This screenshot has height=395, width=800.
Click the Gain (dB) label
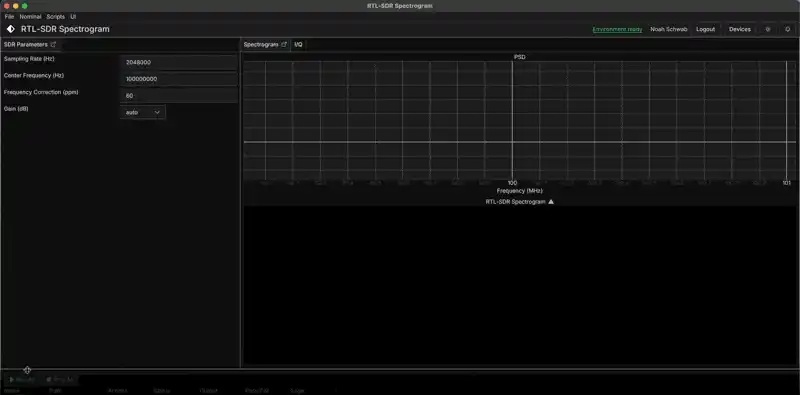pos(16,109)
